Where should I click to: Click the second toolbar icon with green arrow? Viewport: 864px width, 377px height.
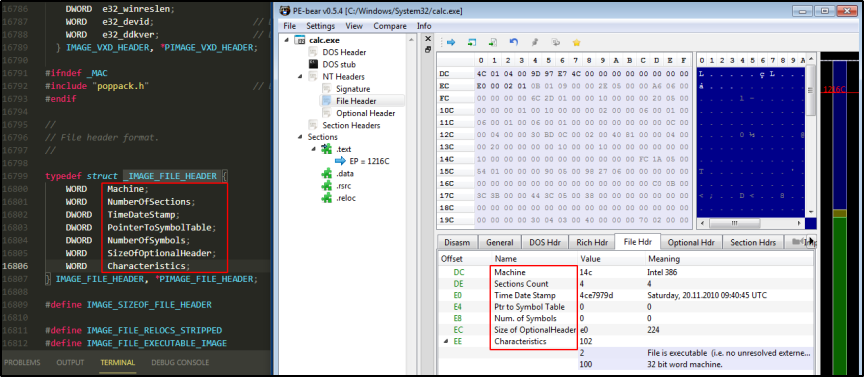tap(472, 42)
